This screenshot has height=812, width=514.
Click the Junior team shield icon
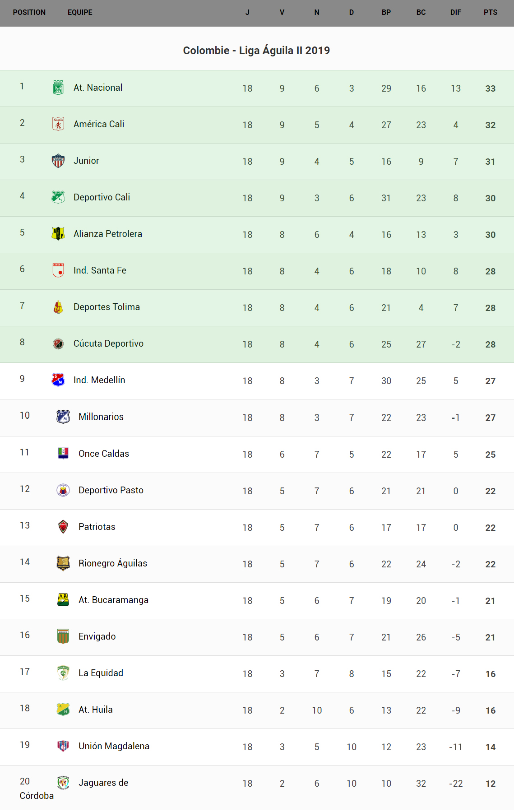[x=58, y=161]
